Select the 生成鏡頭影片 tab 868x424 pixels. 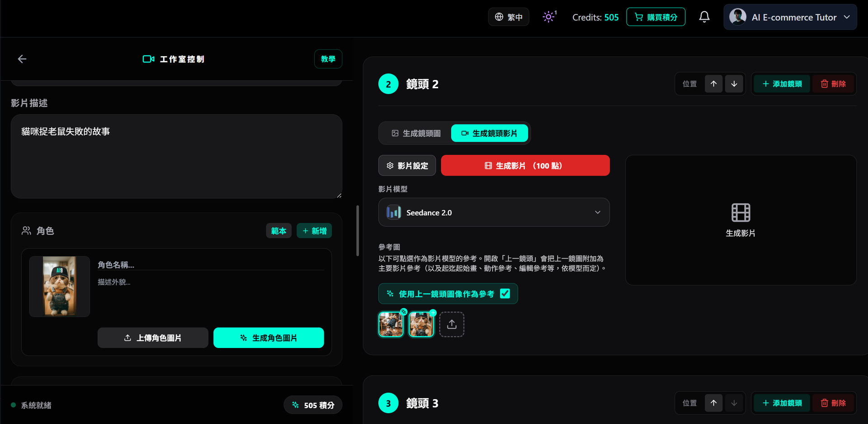[490, 133]
